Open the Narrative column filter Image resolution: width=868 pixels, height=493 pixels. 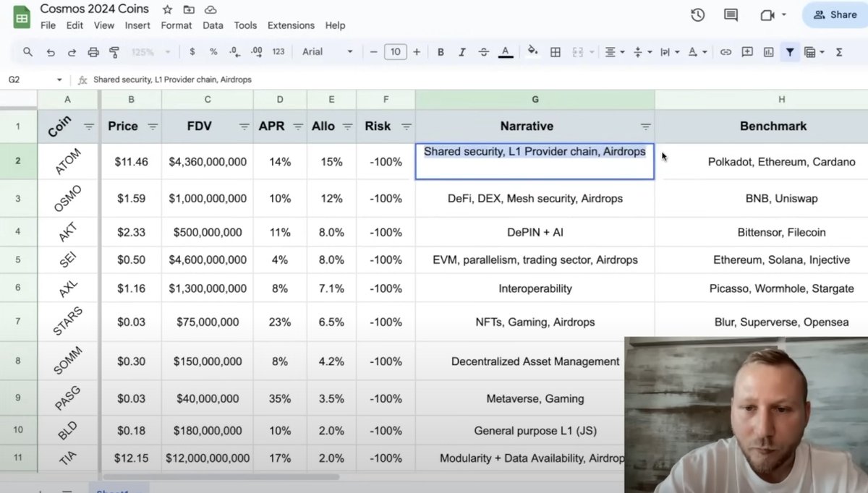coord(646,127)
